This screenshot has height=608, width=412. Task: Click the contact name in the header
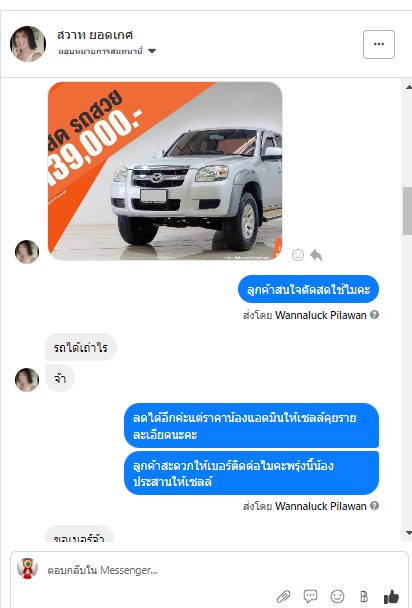coord(95,35)
